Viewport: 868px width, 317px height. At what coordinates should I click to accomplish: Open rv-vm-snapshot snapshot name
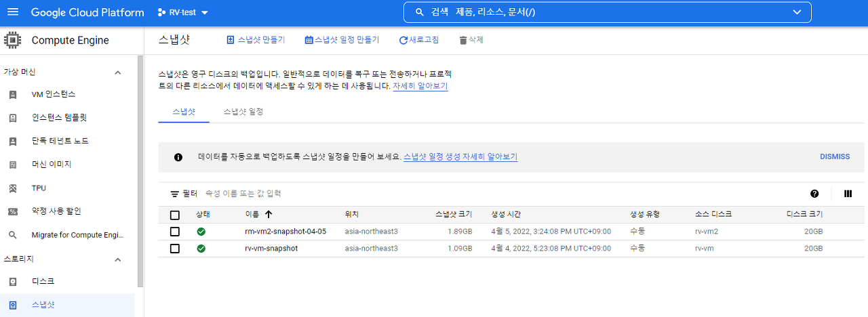click(271, 249)
